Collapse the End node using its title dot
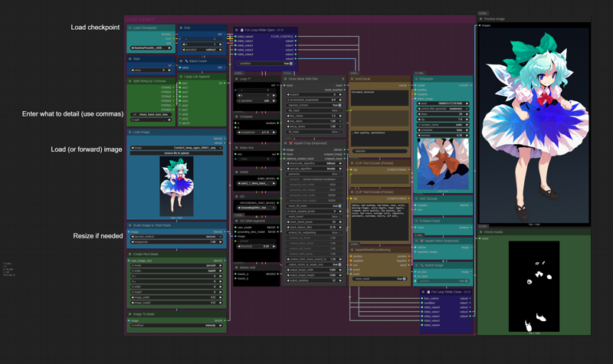Viewport: 613px width, 364px height. [x=181, y=28]
